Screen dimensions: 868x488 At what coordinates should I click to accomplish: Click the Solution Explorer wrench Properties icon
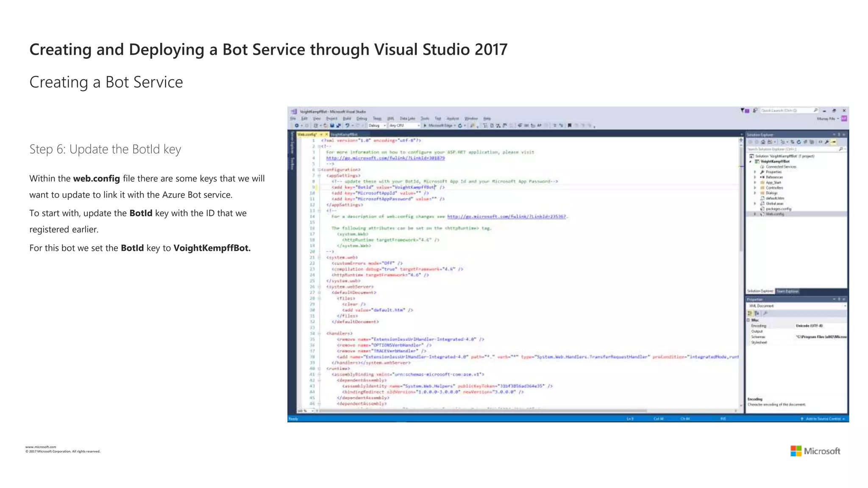click(x=826, y=142)
